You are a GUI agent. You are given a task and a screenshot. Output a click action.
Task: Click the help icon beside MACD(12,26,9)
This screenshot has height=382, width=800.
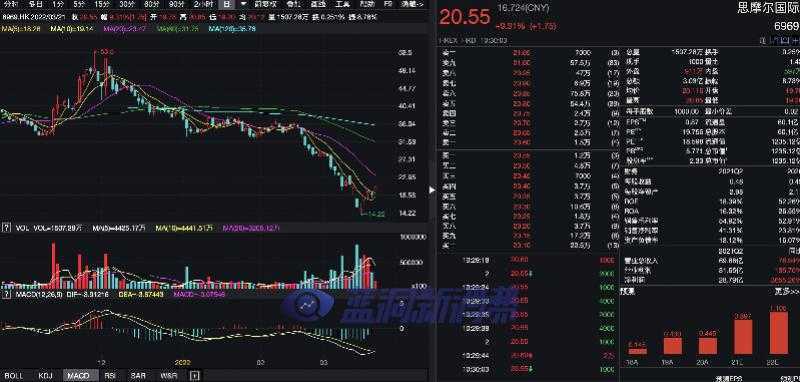[x=7, y=294]
